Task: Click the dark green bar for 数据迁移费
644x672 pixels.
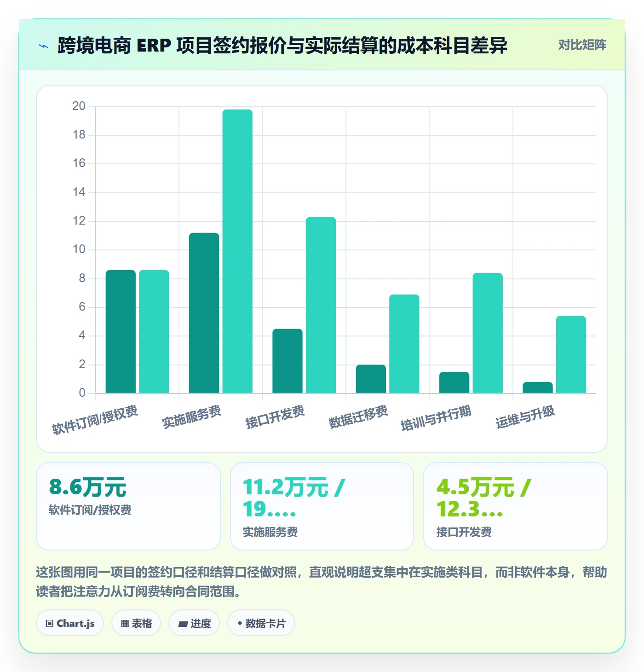Action: (x=371, y=379)
